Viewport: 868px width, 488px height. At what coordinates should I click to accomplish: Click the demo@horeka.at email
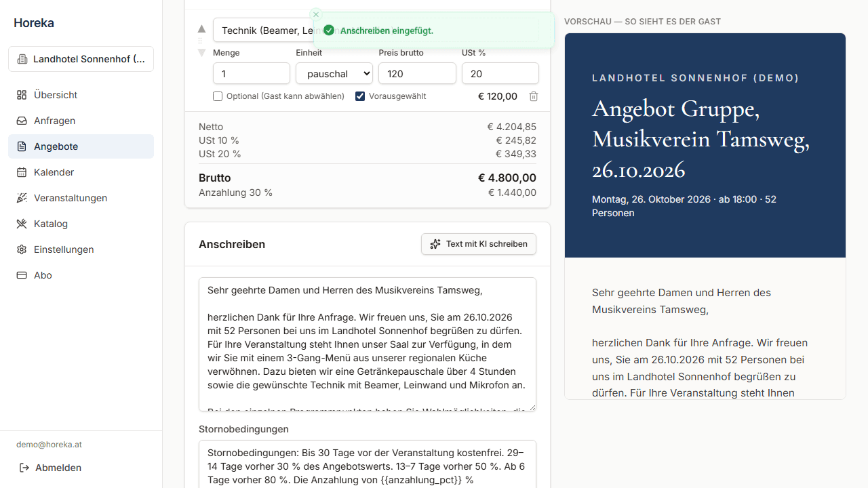point(49,445)
